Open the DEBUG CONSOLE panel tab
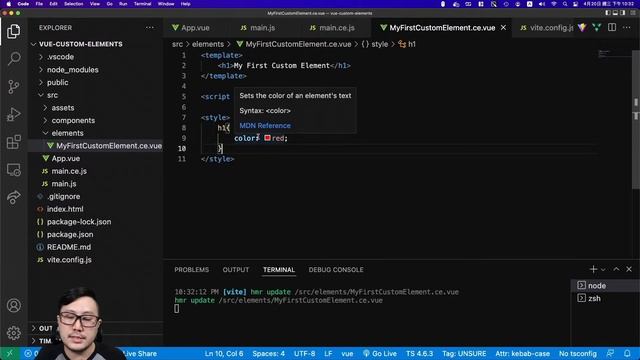This screenshot has height=360, width=640. 336,270
